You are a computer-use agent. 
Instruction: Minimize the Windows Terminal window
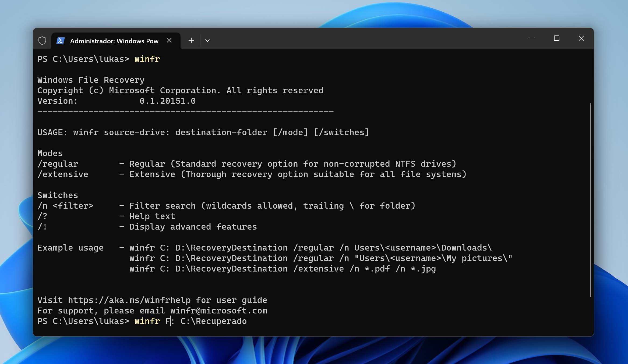click(532, 38)
